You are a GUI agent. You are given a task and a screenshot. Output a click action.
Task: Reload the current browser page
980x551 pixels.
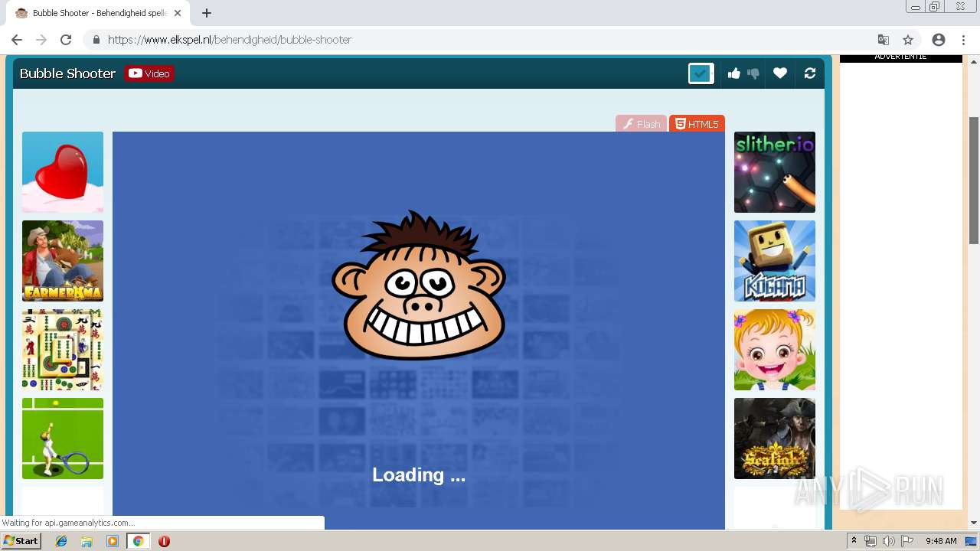(x=66, y=40)
